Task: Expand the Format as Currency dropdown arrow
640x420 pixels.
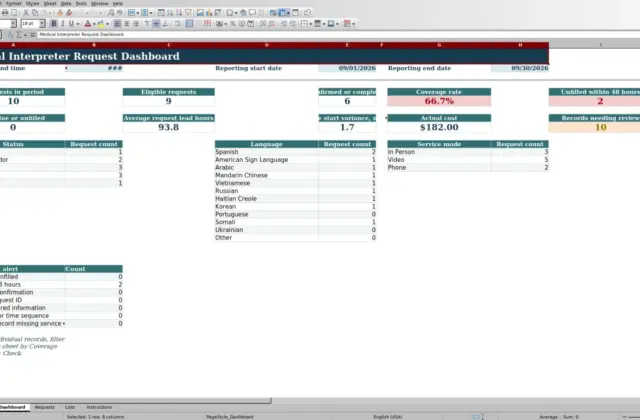Action: click(x=226, y=24)
